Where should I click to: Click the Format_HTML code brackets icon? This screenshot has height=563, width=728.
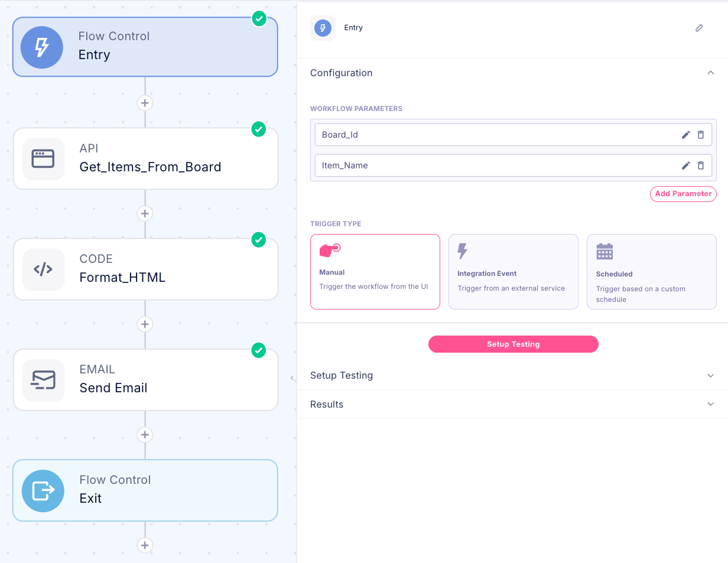[x=43, y=269]
